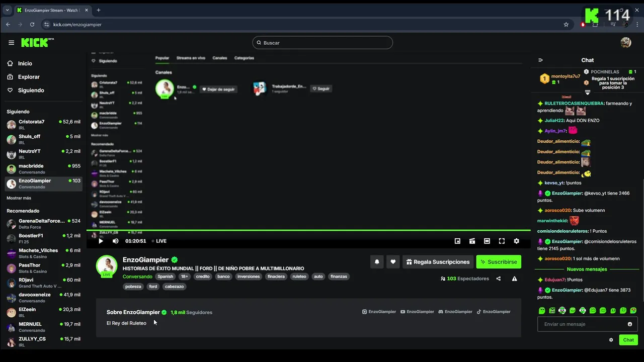
Task: Open recommended channel PassThor
Action: click(x=43, y=268)
